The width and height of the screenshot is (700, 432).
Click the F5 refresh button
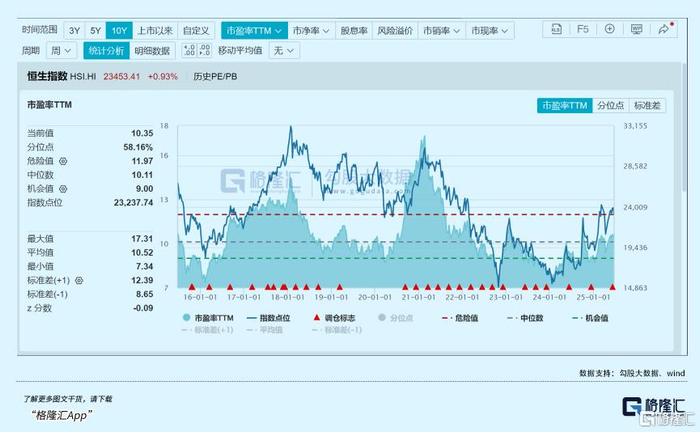click(x=583, y=29)
